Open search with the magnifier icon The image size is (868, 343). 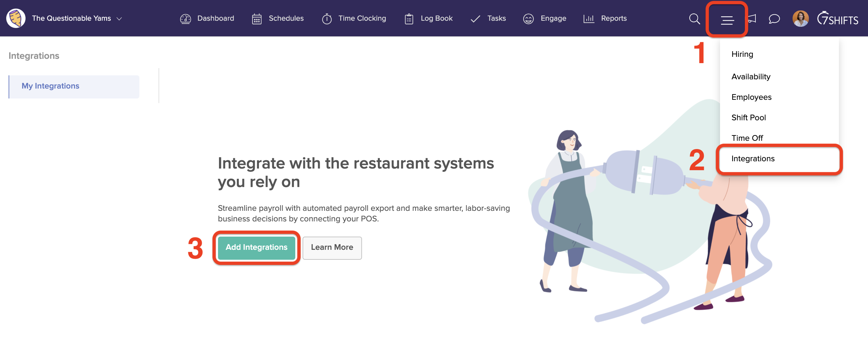point(695,19)
